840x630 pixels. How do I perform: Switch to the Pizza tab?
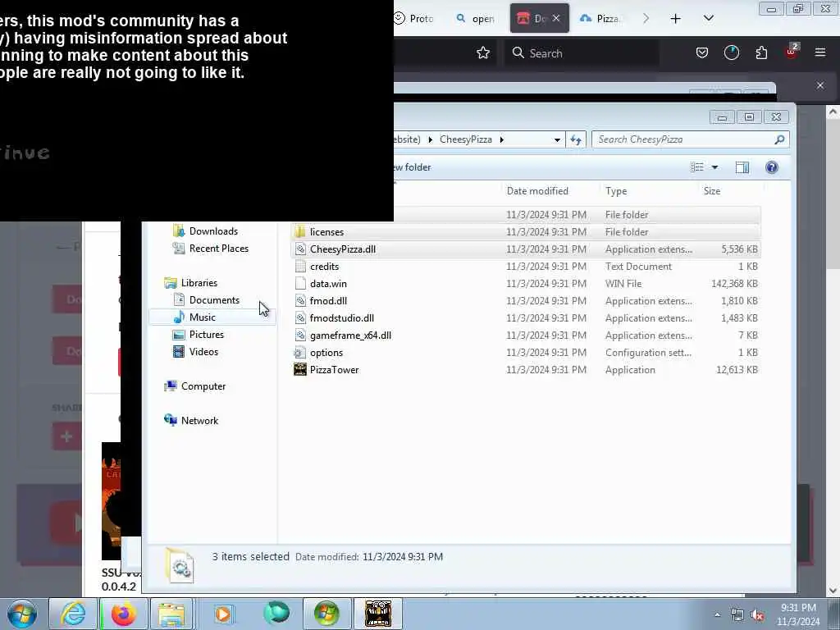[x=600, y=18]
